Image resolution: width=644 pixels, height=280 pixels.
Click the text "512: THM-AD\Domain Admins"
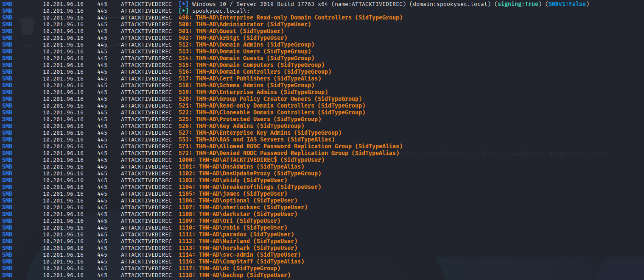[x=221, y=44]
